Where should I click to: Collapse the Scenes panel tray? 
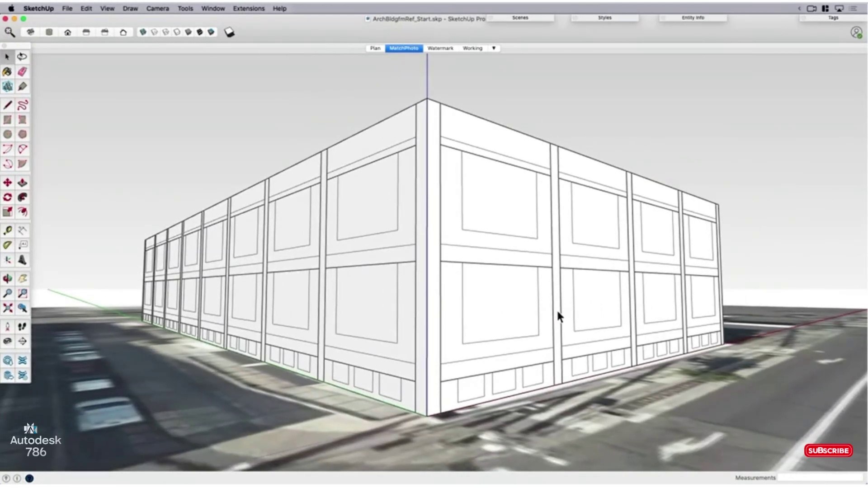520,18
